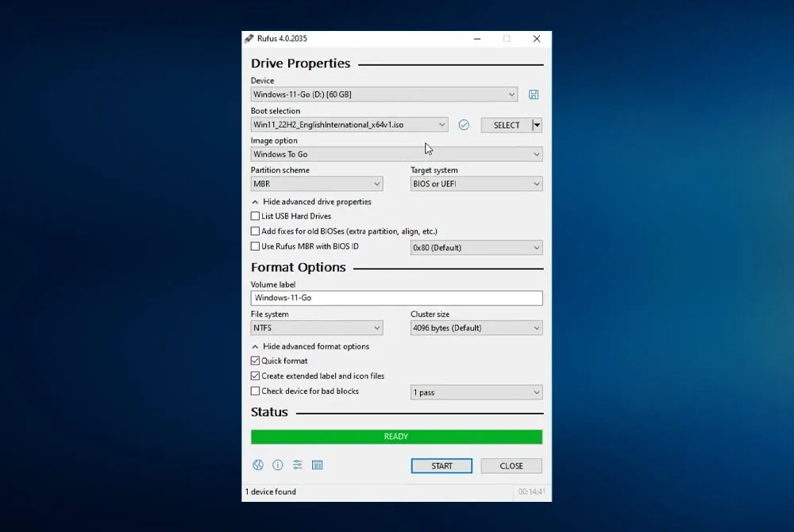Open the language globe icon
This screenshot has width=794, height=532.
pyautogui.click(x=258, y=465)
